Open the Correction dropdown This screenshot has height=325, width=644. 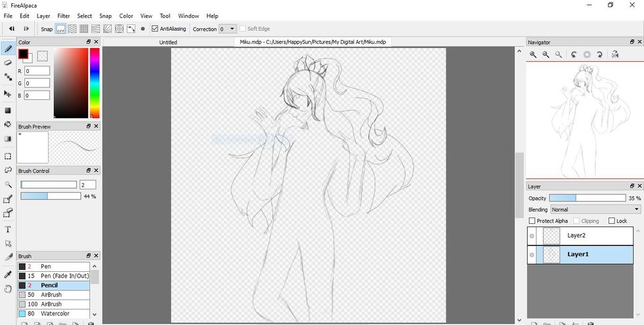pos(227,29)
